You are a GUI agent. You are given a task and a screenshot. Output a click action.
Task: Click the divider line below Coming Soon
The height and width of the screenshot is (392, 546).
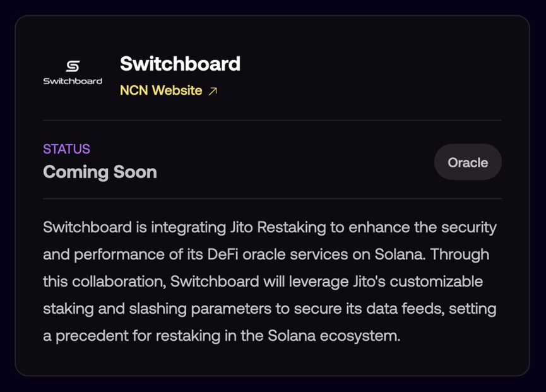click(272, 198)
